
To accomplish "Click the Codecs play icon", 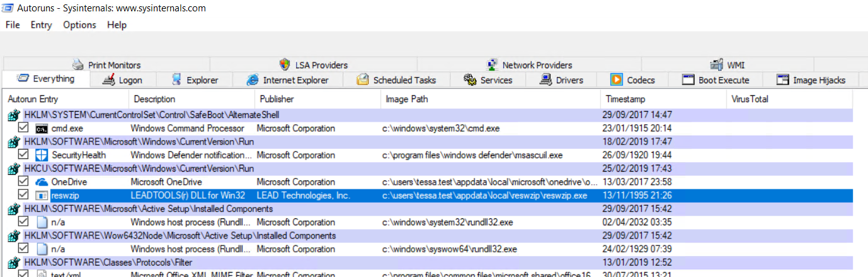I will pos(617,80).
